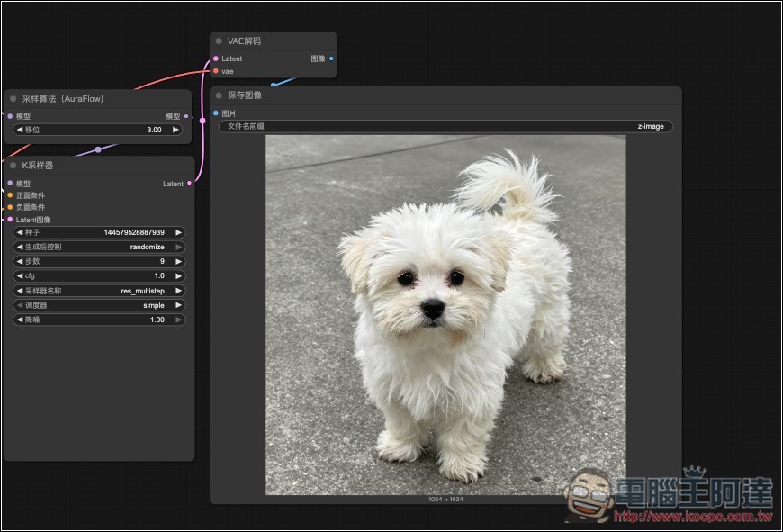This screenshot has height=532, width=783.
Task: Collapse the VAE解码 node via its title dot
Action: 219,41
